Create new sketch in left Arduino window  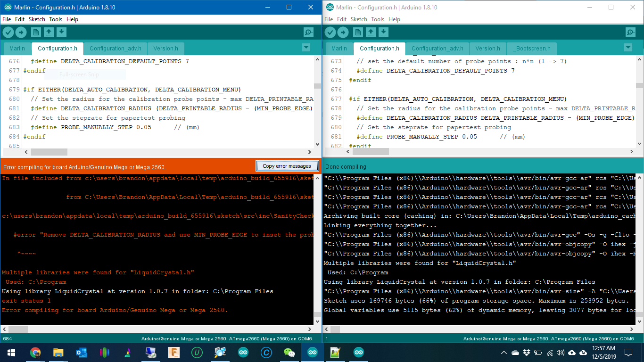(x=36, y=32)
